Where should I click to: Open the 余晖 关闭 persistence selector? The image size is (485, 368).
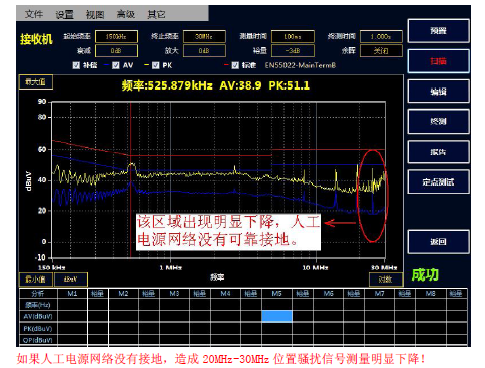381,51
